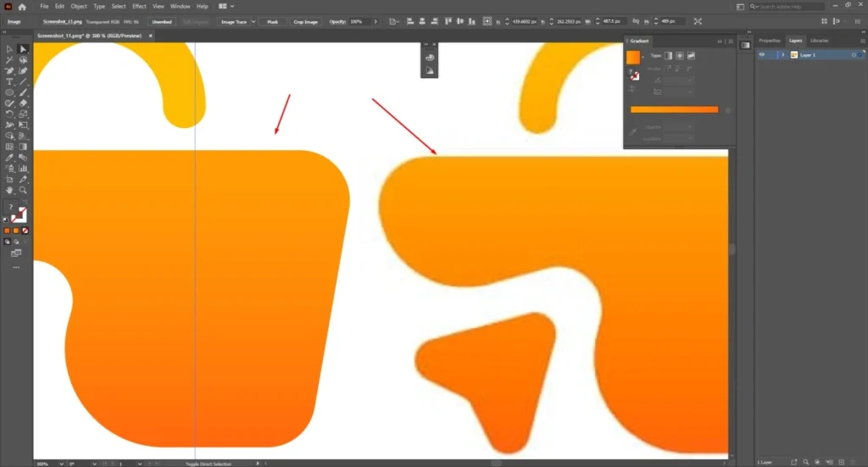Select the Shaper tool
This screenshot has width=868, height=467.
(9, 103)
